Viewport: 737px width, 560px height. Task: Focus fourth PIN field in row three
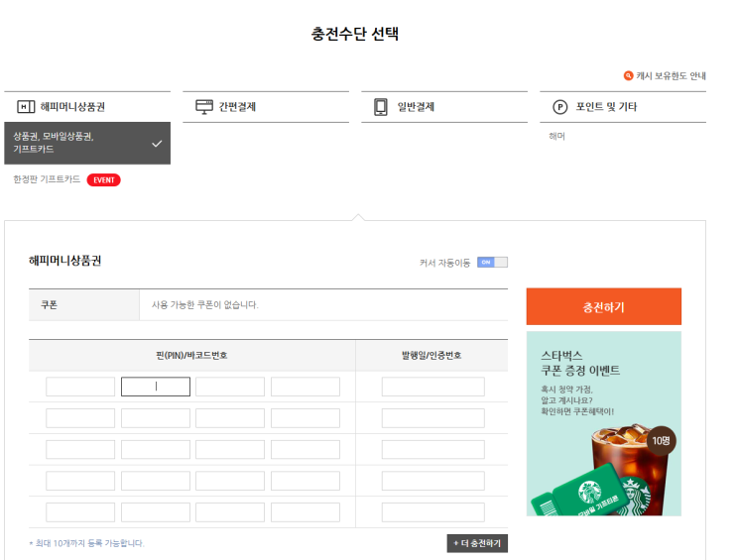coord(306,450)
